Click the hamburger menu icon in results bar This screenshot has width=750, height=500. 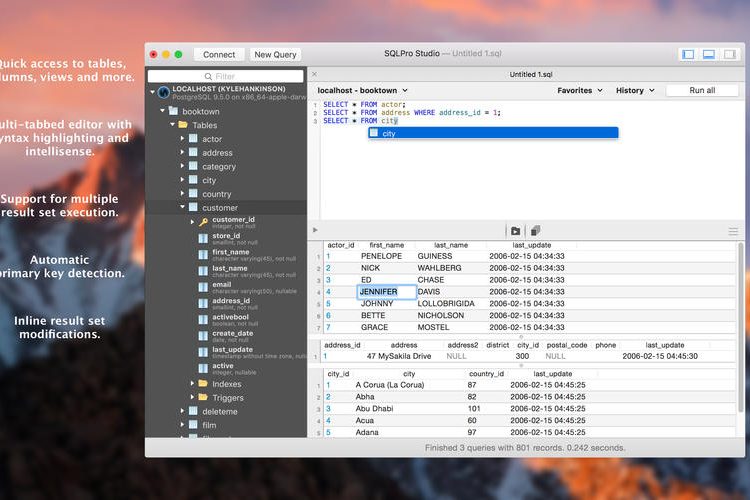point(733,231)
